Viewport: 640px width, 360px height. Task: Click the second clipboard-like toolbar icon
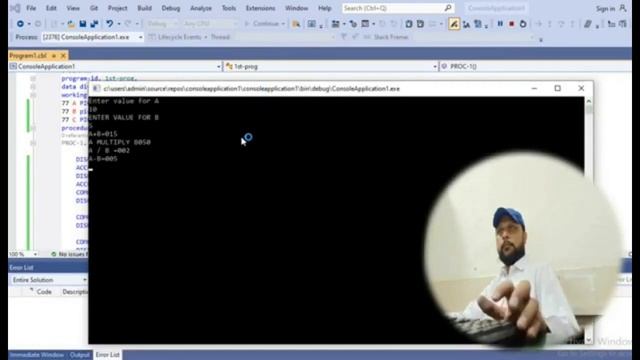click(x=420, y=24)
